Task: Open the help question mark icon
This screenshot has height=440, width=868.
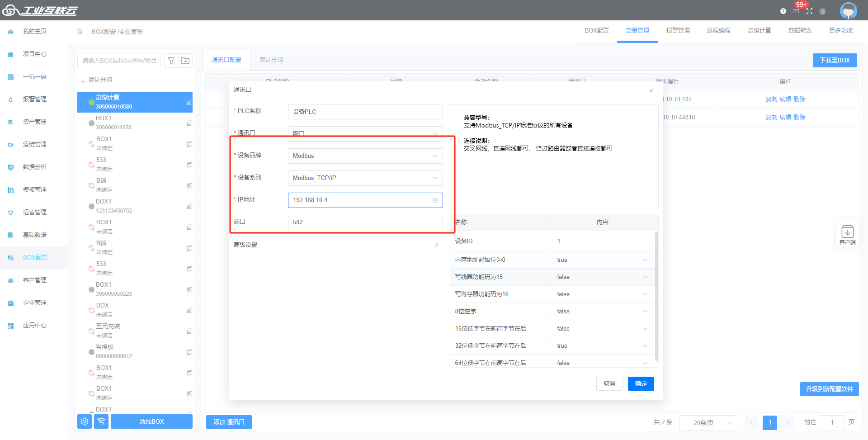Action: click(783, 11)
